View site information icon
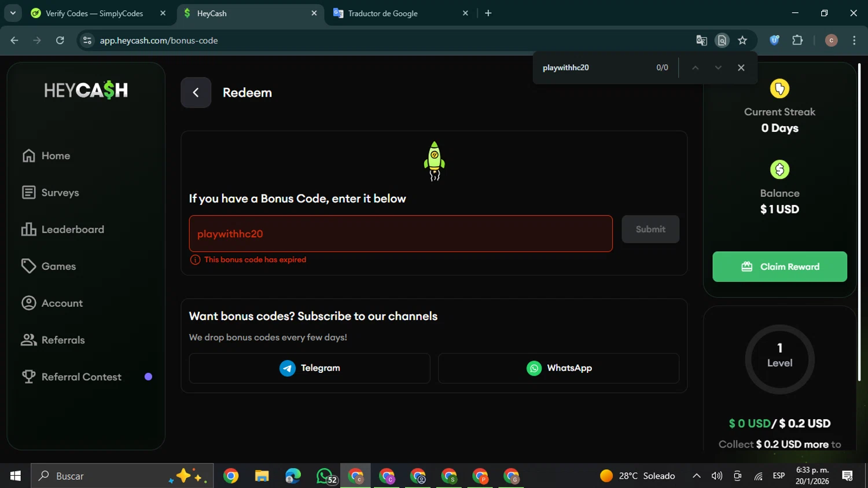This screenshot has width=868, height=488. pyautogui.click(x=87, y=41)
